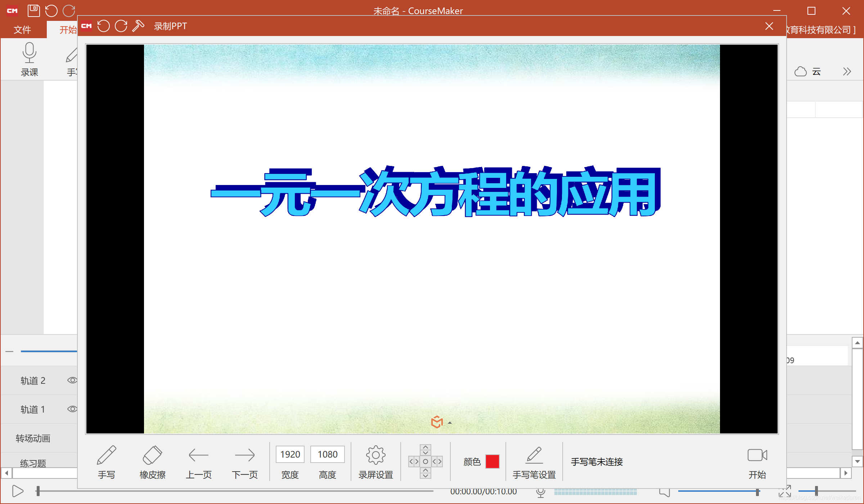Edit the 宽度 width value 1920

pos(290,454)
